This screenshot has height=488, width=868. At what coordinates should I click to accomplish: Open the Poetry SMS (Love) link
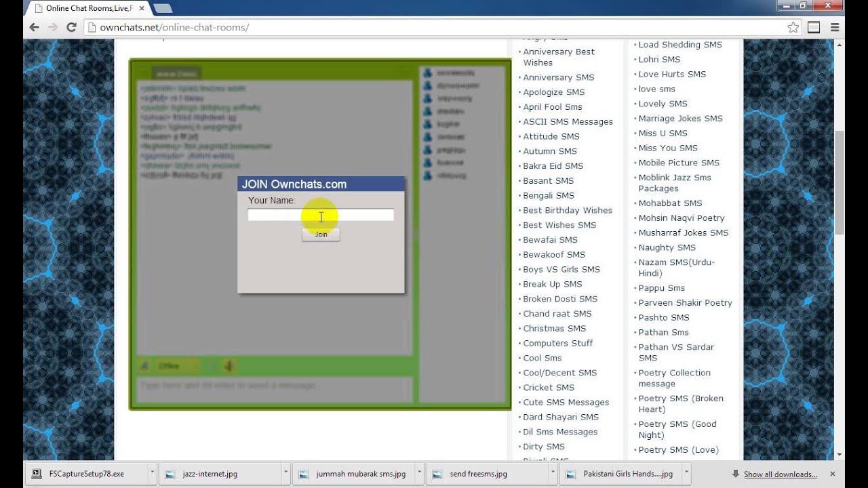678,450
